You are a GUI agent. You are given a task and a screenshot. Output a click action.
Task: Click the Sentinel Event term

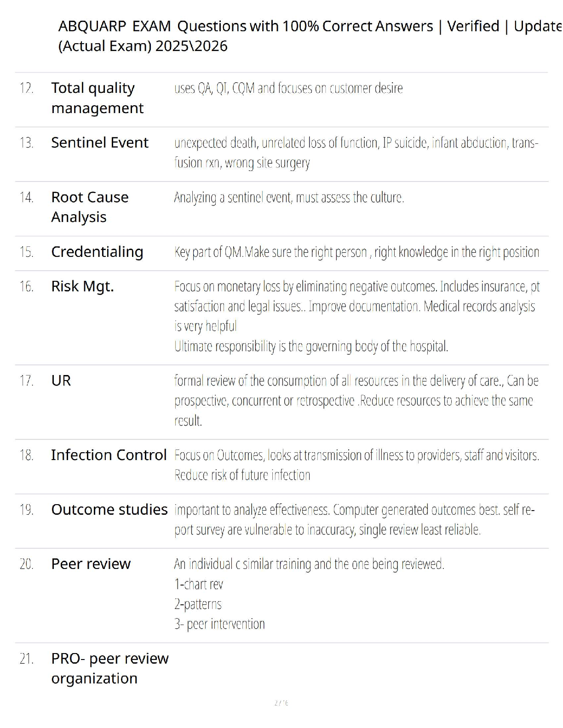tap(99, 142)
